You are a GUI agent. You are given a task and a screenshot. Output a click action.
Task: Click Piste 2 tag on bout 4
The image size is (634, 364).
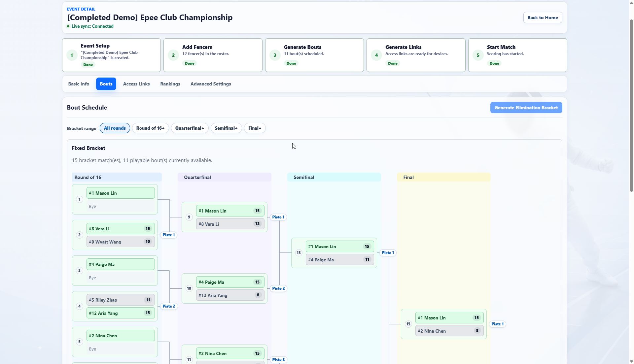coord(169,306)
